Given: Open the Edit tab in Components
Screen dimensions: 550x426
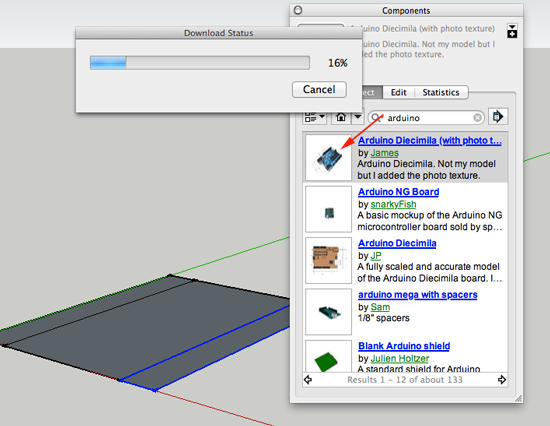Looking at the screenshot, I should 398,92.
